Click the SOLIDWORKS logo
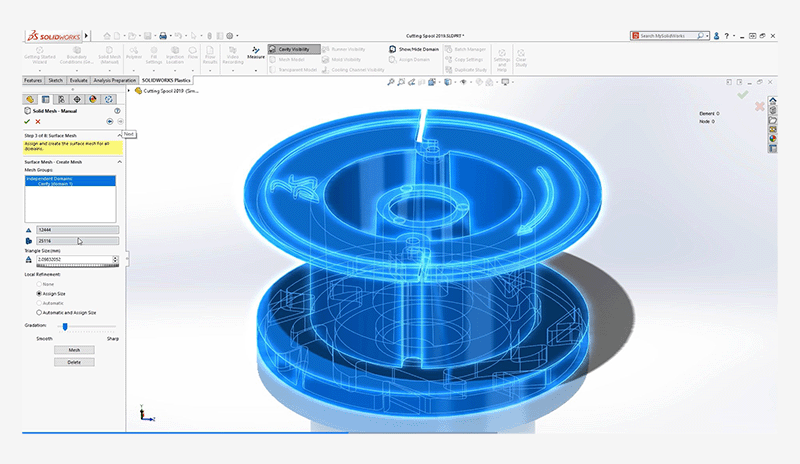Image resolution: width=800 pixels, height=464 pixels. click(52, 36)
